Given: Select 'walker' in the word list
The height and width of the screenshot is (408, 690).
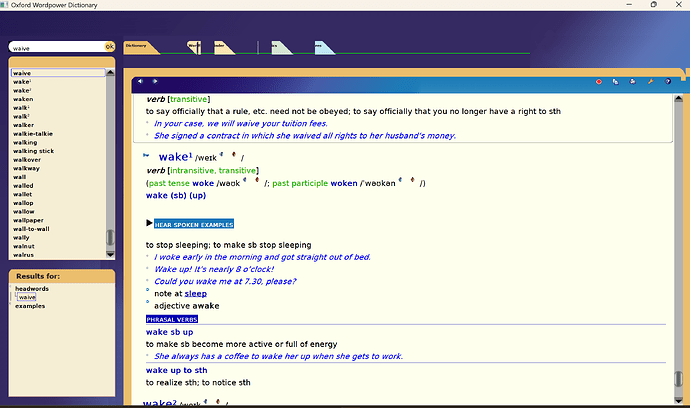Looking at the screenshot, I should point(23,125).
